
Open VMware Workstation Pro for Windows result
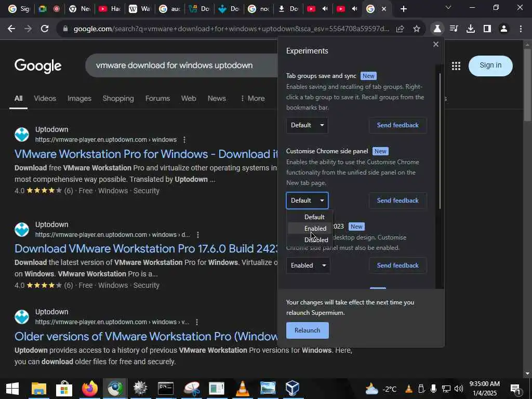click(146, 154)
